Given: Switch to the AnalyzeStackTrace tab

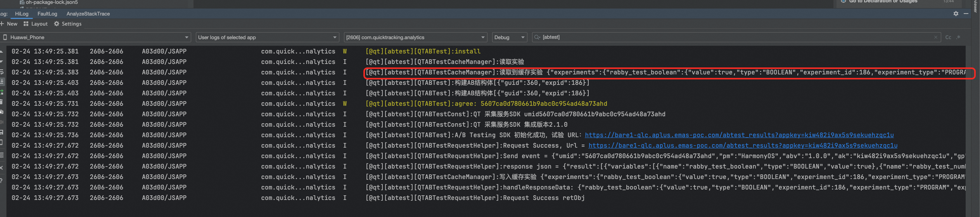Looking at the screenshot, I should 88,14.
